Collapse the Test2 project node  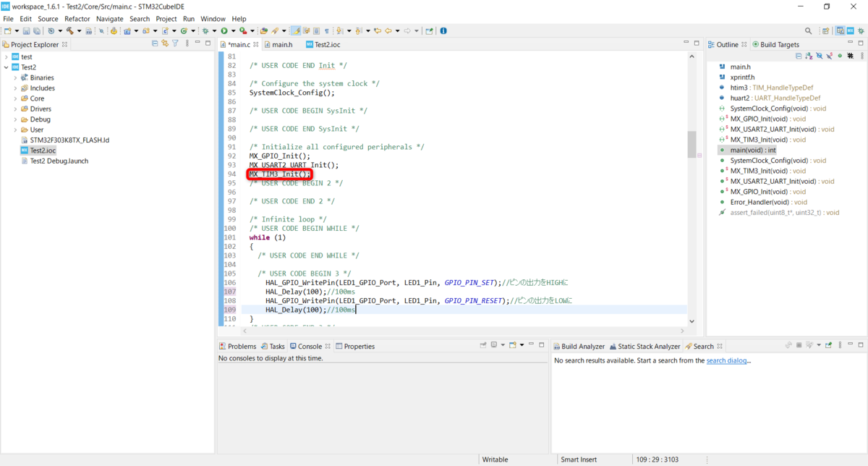point(6,67)
